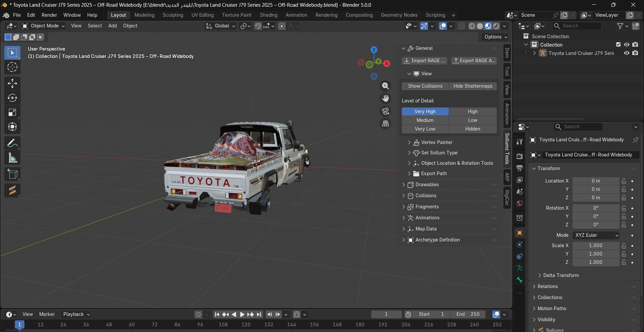644x332 pixels.
Task: Pin the properties editor context
Action: point(635,140)
